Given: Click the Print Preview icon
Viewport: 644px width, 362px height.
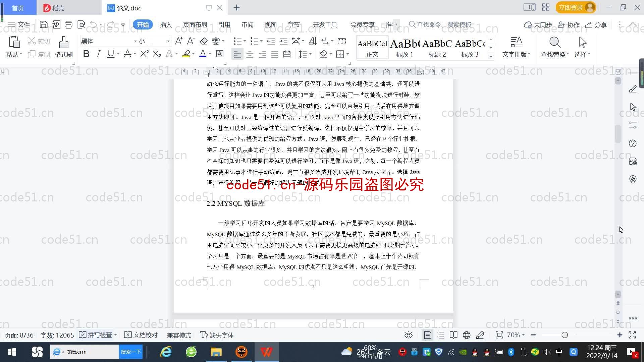Looking at the screenshot, I should click(x=81, y=24).
